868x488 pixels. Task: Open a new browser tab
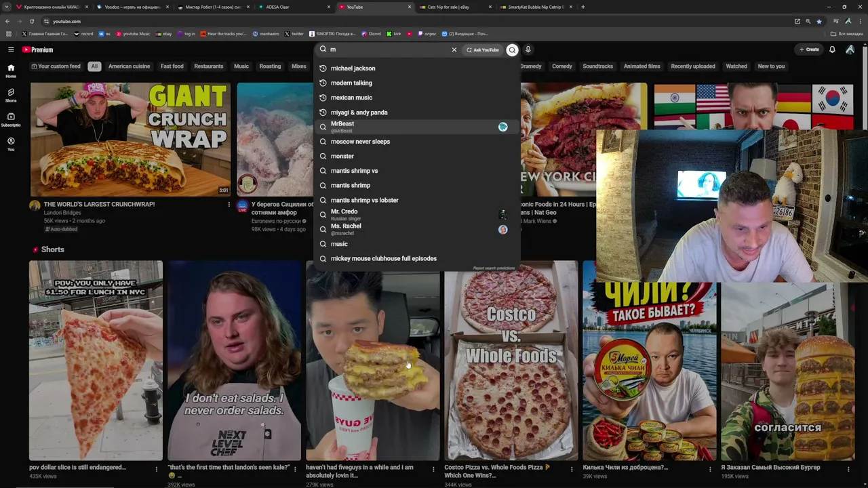point(583,7)
